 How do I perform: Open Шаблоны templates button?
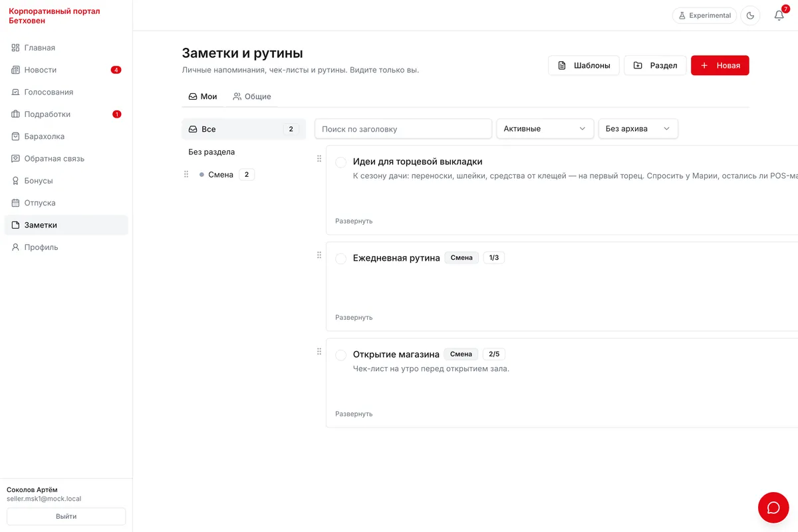584,65
